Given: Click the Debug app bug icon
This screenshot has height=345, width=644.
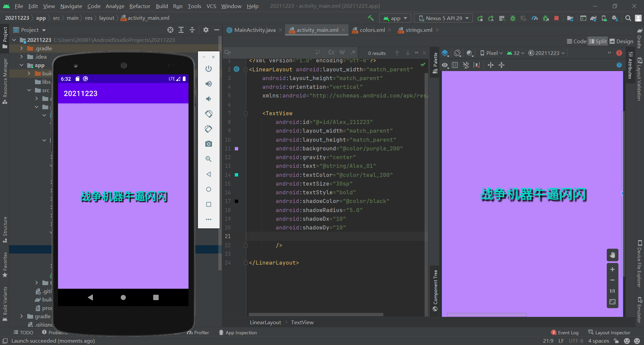Looking at the screenshot, I should 513,18.
